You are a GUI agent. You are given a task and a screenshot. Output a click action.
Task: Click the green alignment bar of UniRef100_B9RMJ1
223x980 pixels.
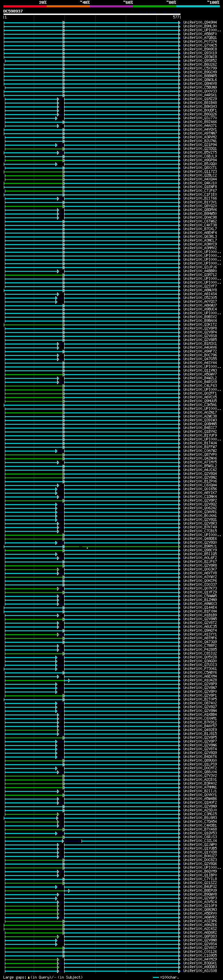[92, 547]
